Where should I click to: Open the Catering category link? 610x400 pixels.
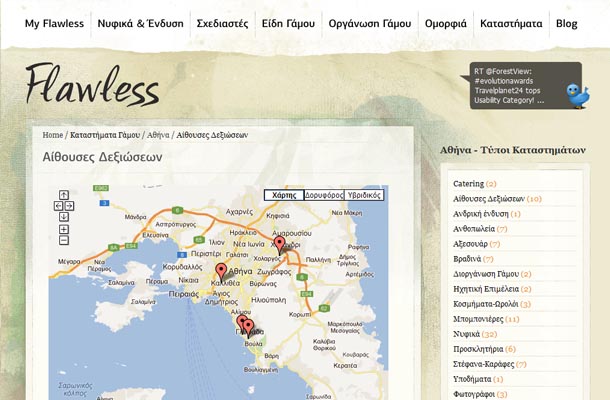coord(468,184)
